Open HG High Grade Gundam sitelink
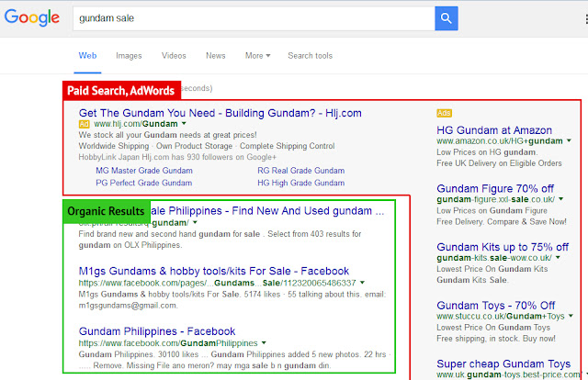The image size is (588, 380). 300,183
